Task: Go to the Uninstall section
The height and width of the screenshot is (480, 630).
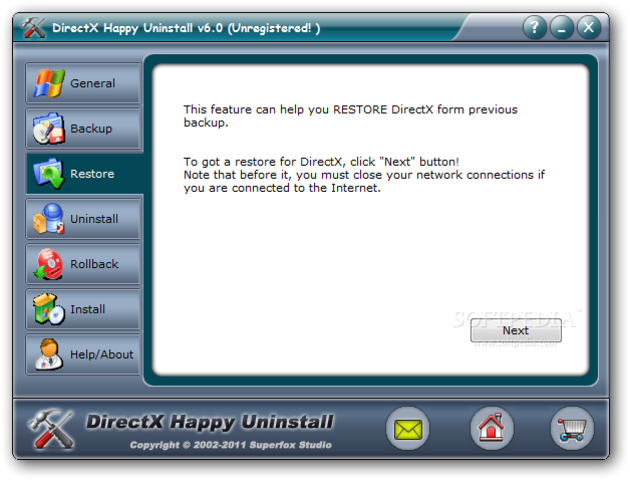Action: tap(94, 219)
